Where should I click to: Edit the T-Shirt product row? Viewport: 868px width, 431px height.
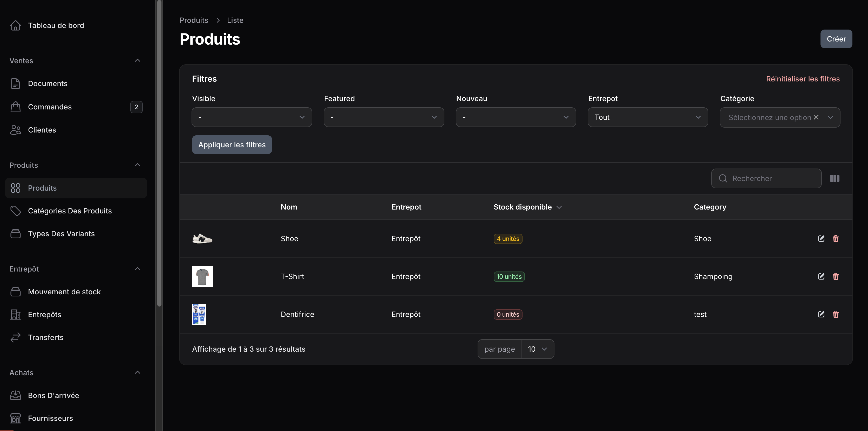click(821, 276)
